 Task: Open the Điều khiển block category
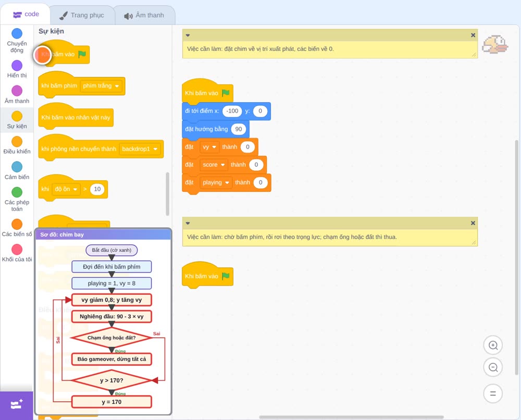(x=17, y=145)
